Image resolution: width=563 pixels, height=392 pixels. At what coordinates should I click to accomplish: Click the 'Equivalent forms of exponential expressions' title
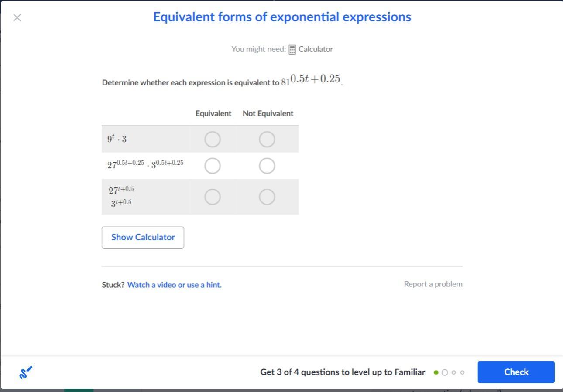(282, 17)
